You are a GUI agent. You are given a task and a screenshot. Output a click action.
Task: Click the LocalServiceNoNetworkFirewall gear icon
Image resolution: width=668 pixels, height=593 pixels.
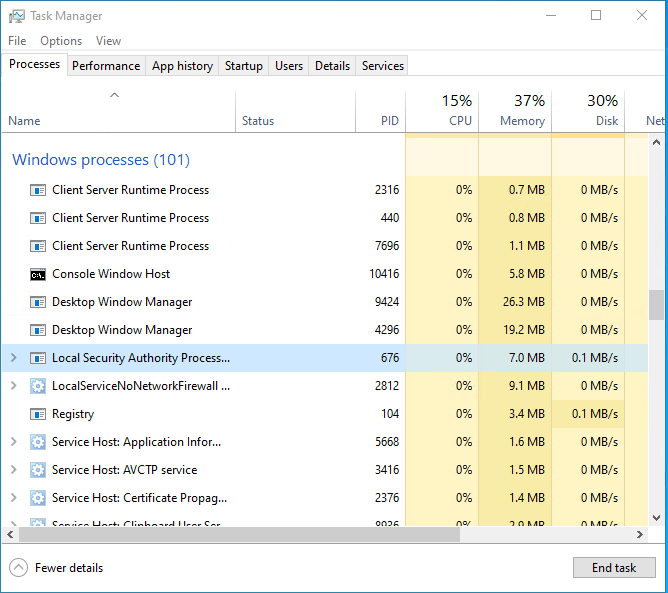[x=38, y=386]
